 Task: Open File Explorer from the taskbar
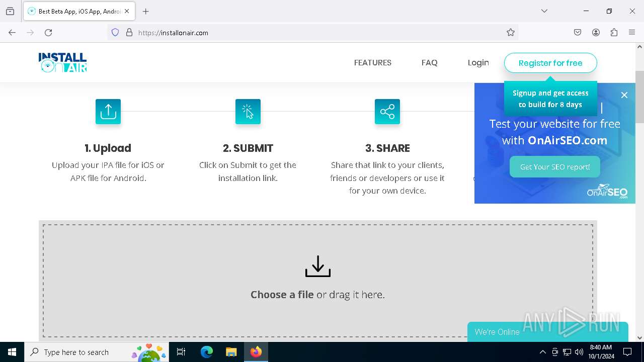tap(231, 352)
